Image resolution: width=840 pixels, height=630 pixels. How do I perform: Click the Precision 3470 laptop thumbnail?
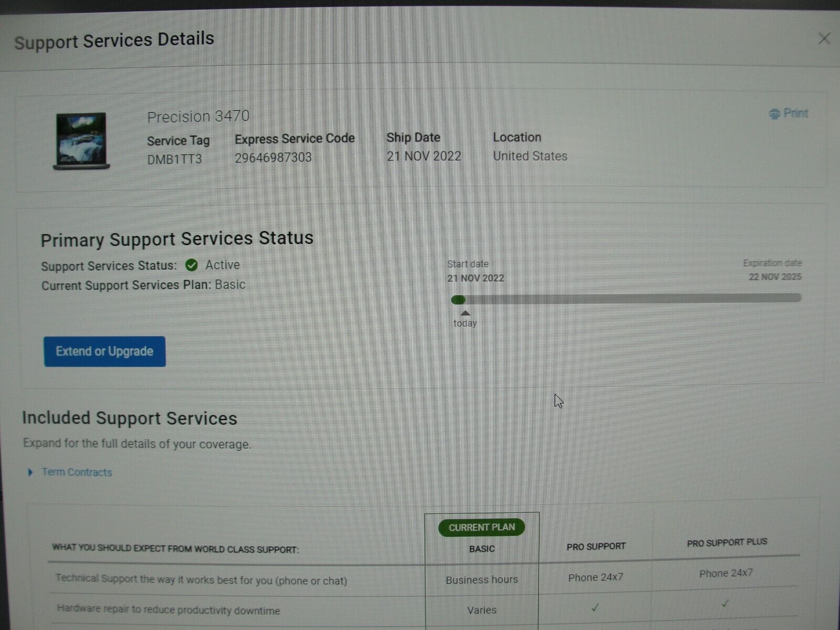[81, 141]
